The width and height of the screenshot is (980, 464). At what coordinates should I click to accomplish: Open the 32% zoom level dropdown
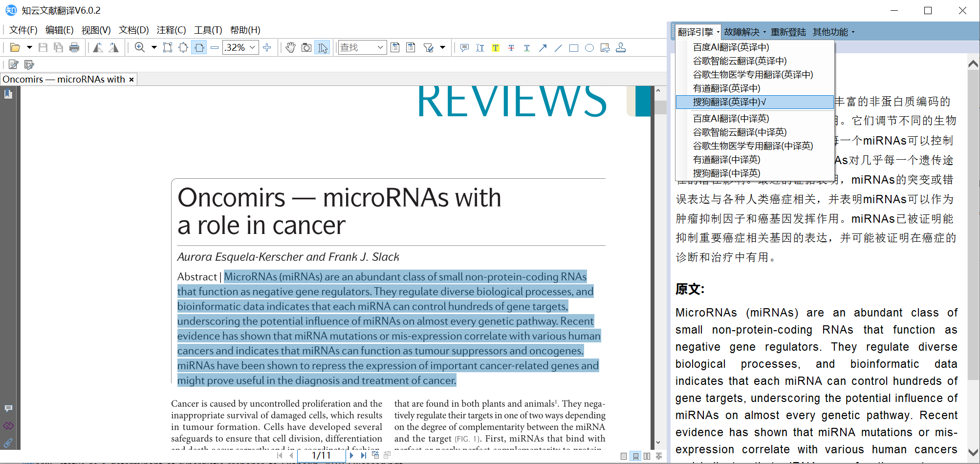click(253, 47)
